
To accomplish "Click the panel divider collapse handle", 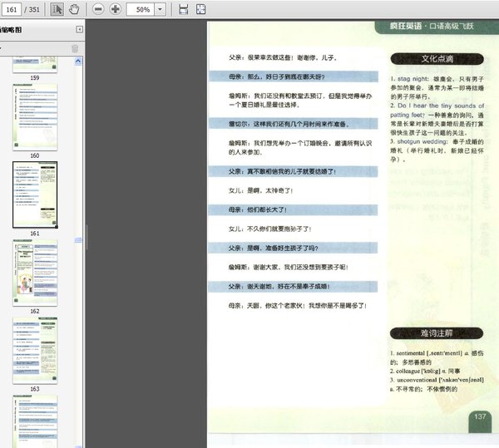I will 79,240.
